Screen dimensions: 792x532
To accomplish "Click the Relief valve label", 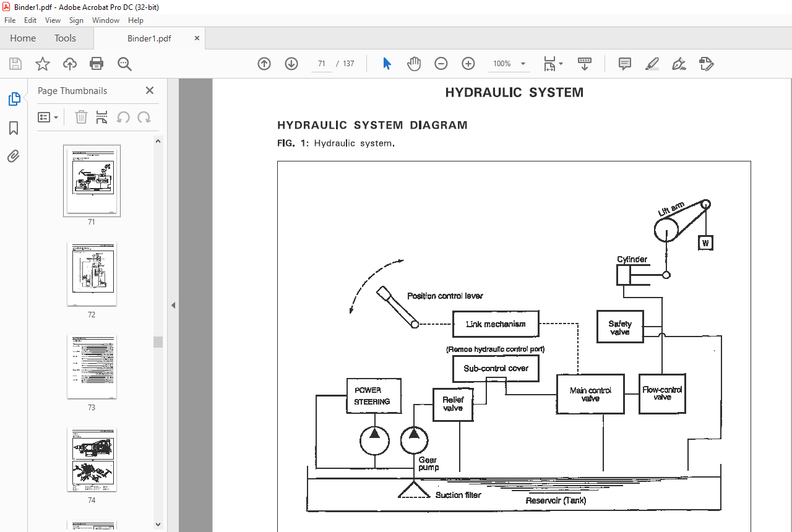I will click(x=453, y=404).
